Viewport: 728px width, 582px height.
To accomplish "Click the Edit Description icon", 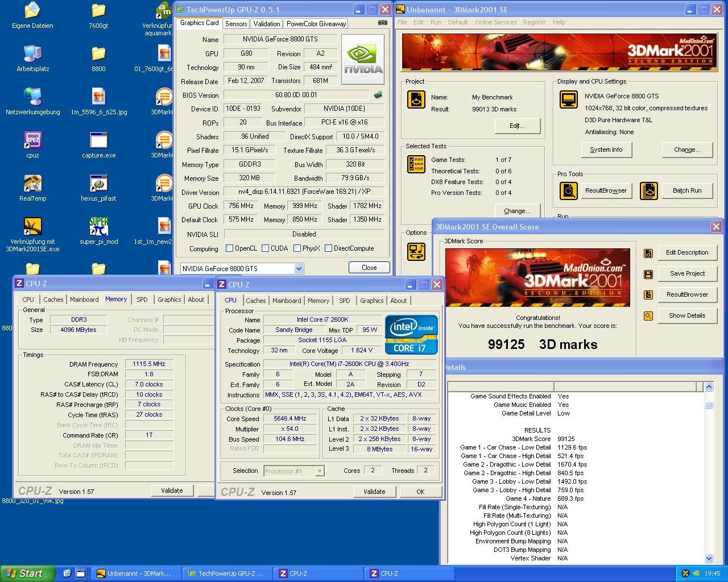I will [648, 253].
